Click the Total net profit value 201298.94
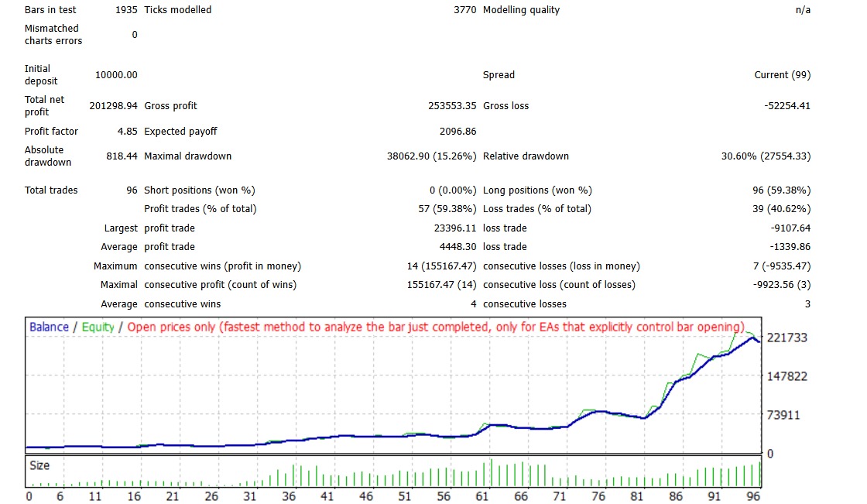Viewport: 867px width, 504px height. tap(113, 105)
